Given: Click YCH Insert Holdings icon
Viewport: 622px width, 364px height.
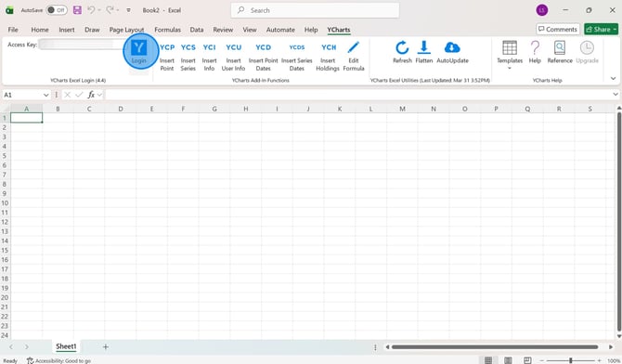Looking at the screenshot, I should [329, 47].
